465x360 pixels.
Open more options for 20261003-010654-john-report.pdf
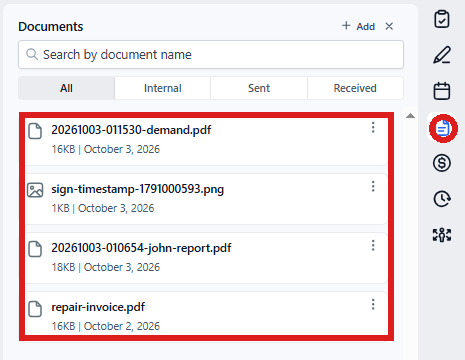click(x=373, y=245)
